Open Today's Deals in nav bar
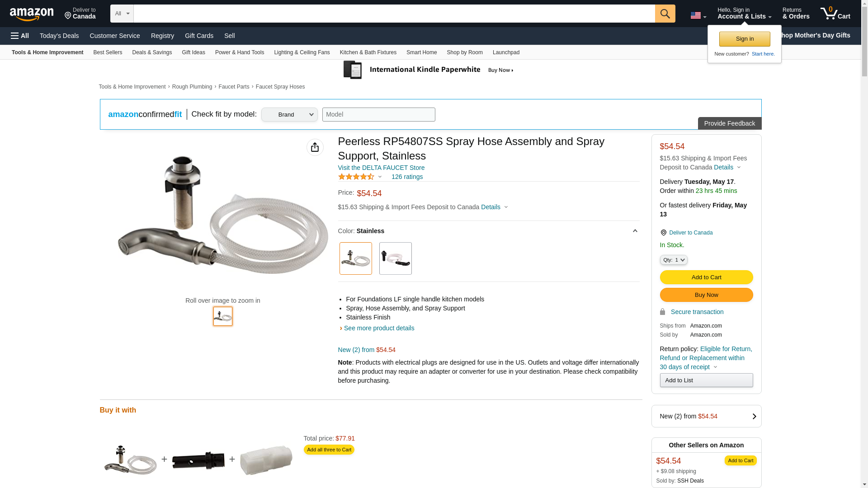 point(59,36)
